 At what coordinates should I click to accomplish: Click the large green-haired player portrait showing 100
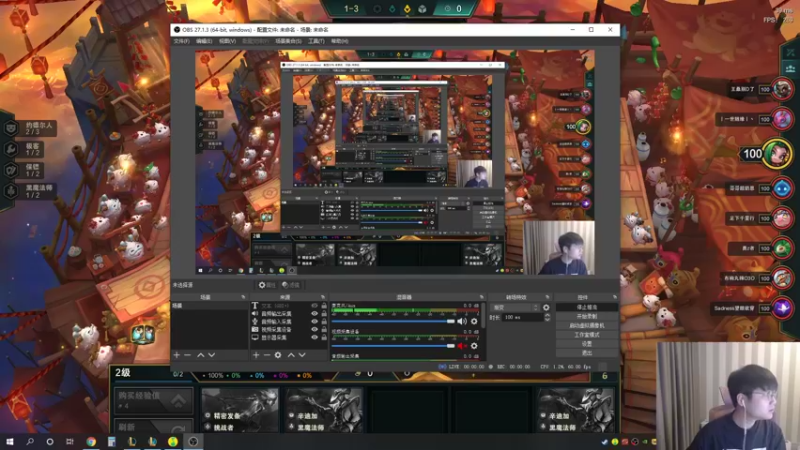[x=777, y=154]
